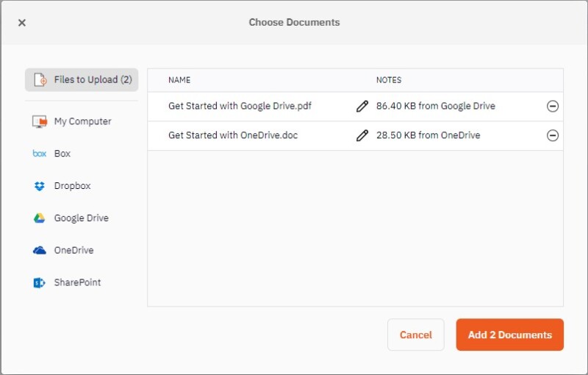Click the 86.40 KB from Google Drive note
588x375 pixels.
click(436, 106)
